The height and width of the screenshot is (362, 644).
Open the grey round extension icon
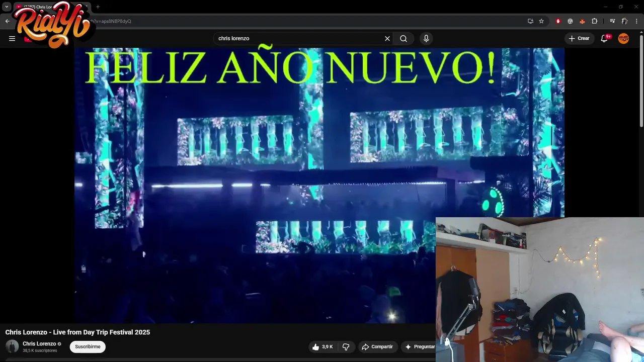coord(570,21)
